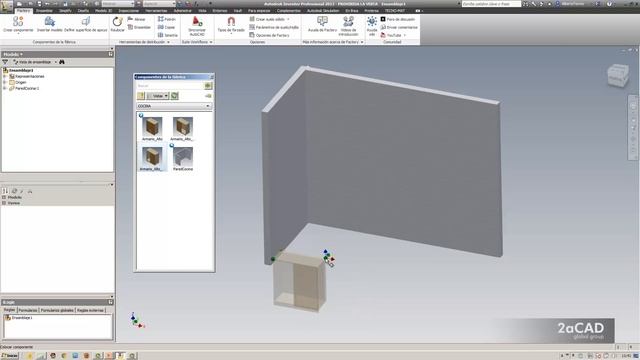This screenshot has width=640, height=360.
Task: Switch to the Formularios globales tab
Action: point(57,310)
